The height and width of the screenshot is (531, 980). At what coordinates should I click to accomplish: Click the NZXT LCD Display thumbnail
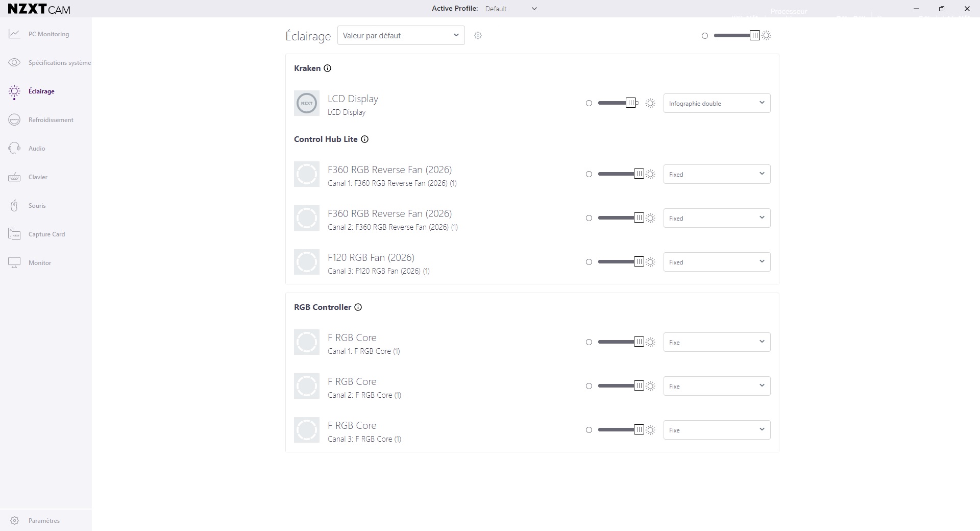[307, 103]
